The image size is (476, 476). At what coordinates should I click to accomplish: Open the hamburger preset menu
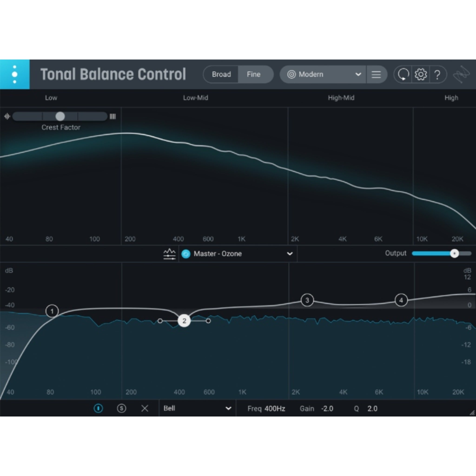coord(377,74)
